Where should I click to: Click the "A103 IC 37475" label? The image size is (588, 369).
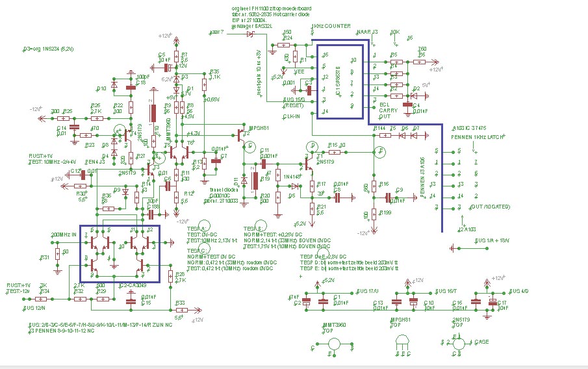(470, 128)
